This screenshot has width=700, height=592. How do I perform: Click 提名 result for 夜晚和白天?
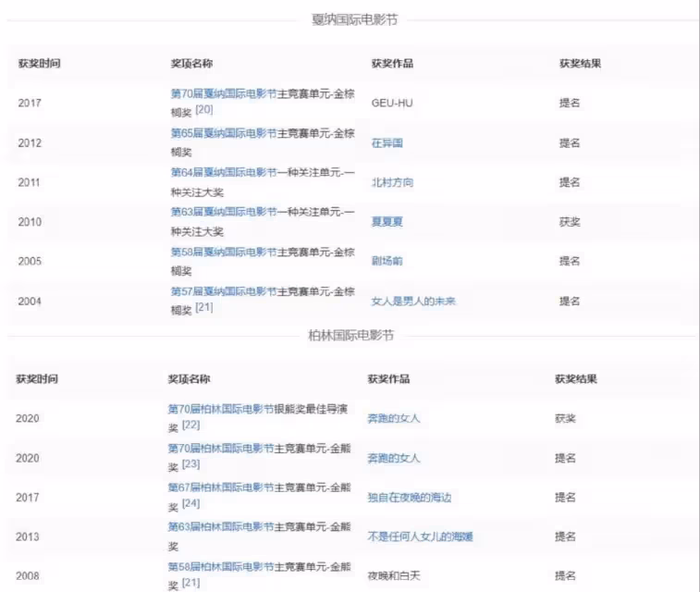565,575
